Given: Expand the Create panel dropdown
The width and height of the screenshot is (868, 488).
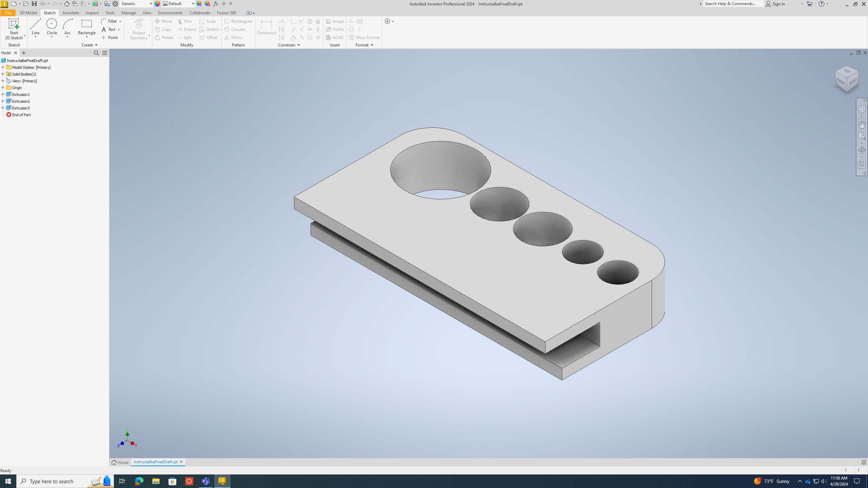Looking at the screenshot, I should [x=90, y=45].
